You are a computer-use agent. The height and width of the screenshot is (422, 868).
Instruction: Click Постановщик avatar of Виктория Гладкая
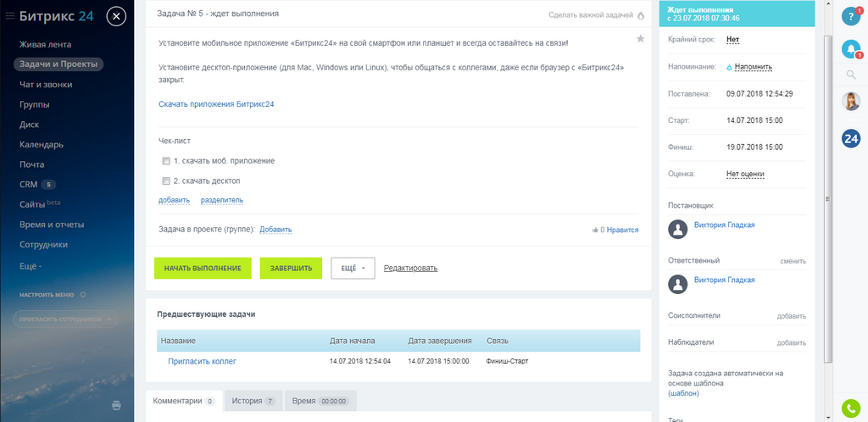(x=678, y=229)
